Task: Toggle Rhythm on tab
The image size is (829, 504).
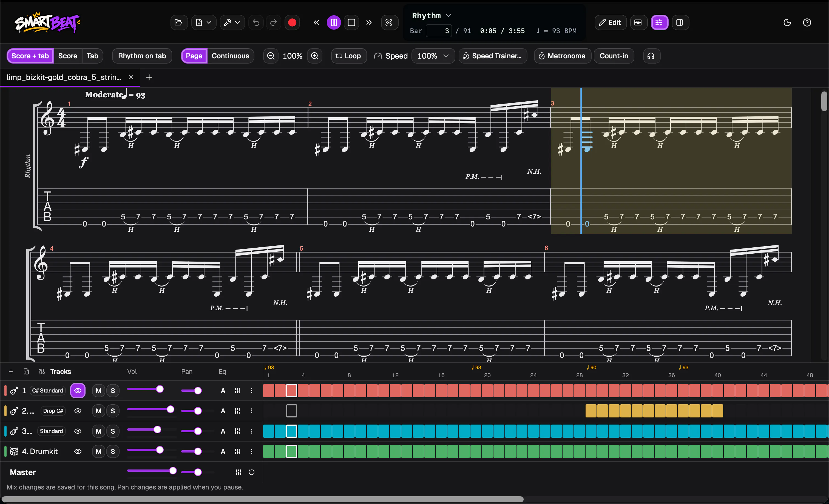Action: (142, 56)
